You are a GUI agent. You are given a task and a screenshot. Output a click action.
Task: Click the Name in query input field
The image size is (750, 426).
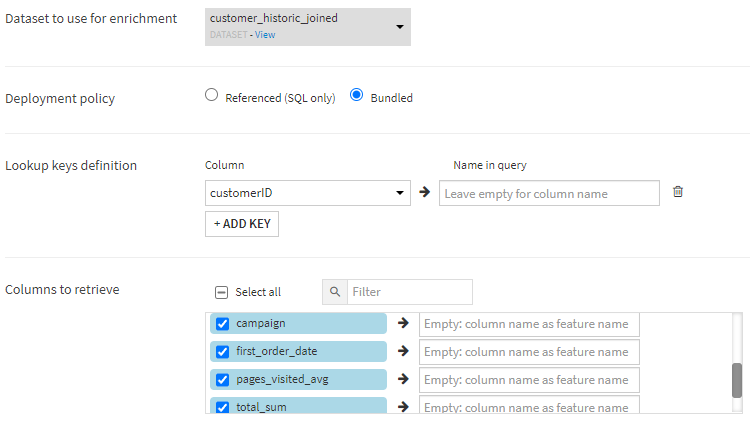tap(548, 192)
